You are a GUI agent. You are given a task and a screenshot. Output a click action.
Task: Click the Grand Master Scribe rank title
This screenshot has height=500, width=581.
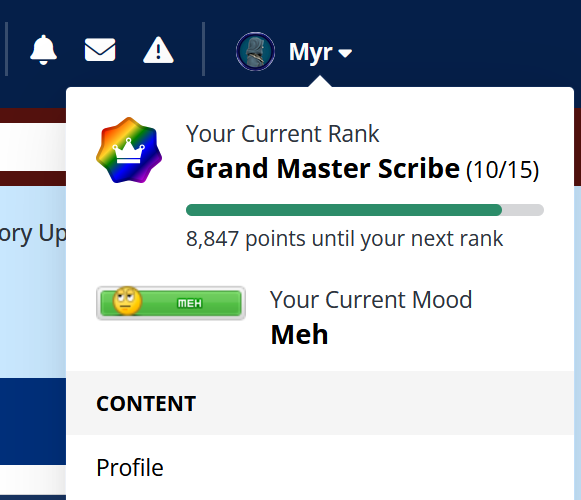(x=323, y=169)
